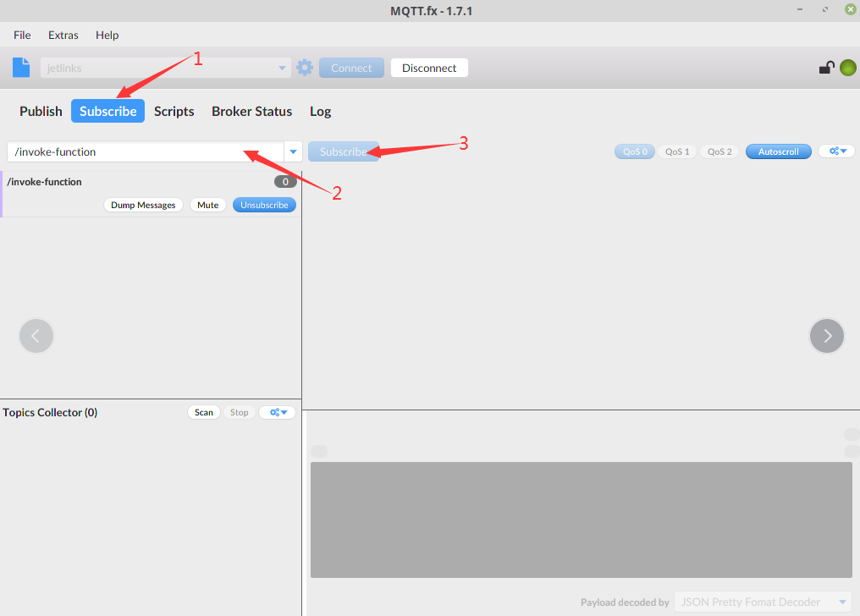The height and width of the screenshot is (616, 860).
Task: Click the new connection profile file icon
Action: (x=21, y=68)
